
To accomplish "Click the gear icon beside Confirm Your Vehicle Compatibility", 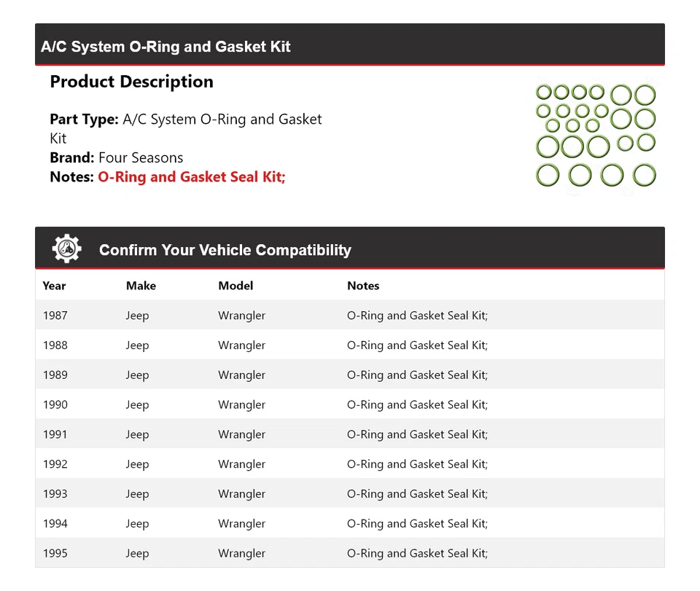I will 66,249.
